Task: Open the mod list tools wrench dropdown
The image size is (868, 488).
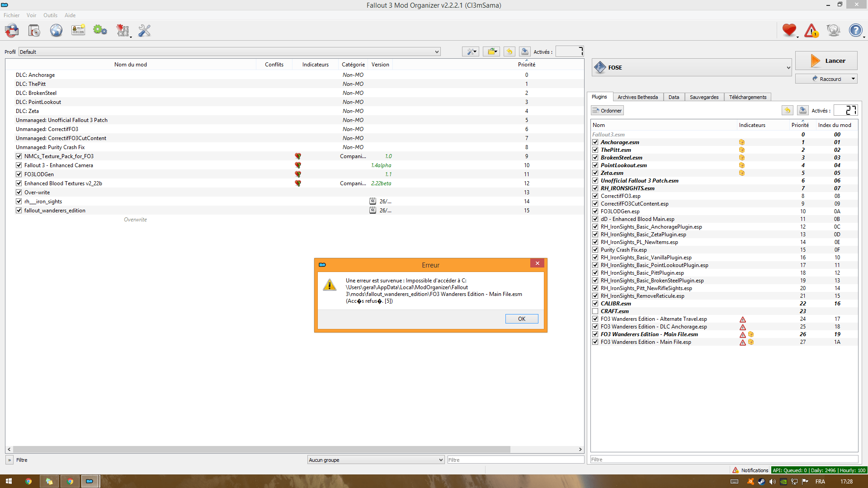Action: pyautogui.click(x=471, y=52)
